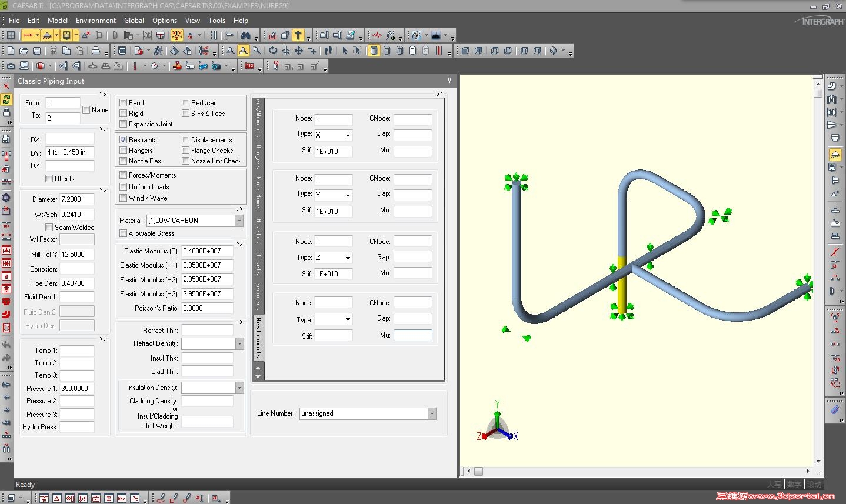Screen dimensions: 846x504
Task: Open the File menu
Action: click(x=14, y=20)
